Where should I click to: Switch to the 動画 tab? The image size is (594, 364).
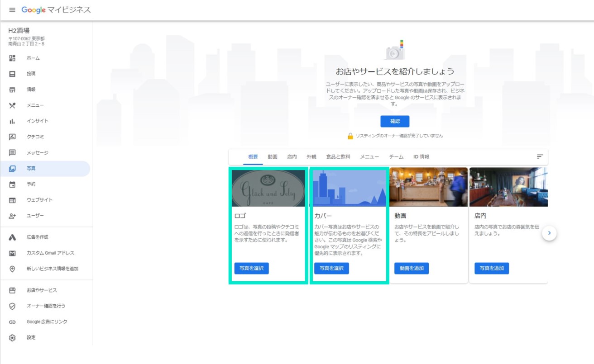coord(273,157)
